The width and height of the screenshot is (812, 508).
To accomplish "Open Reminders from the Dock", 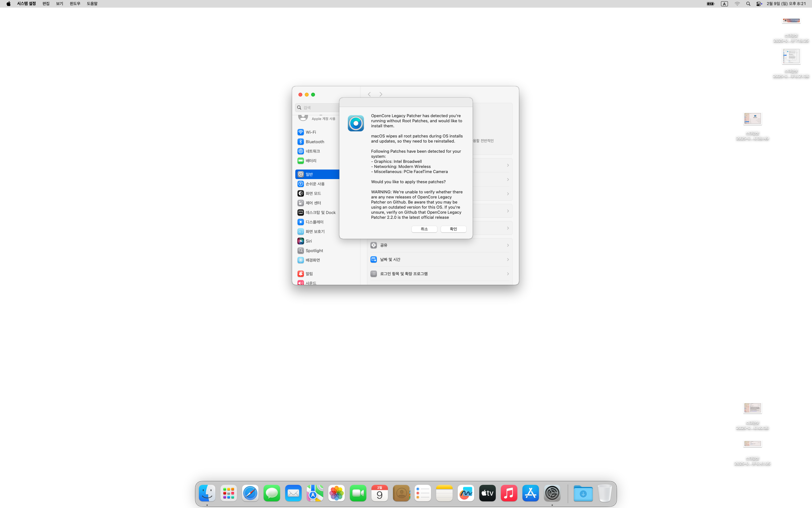I will [423, 493].
